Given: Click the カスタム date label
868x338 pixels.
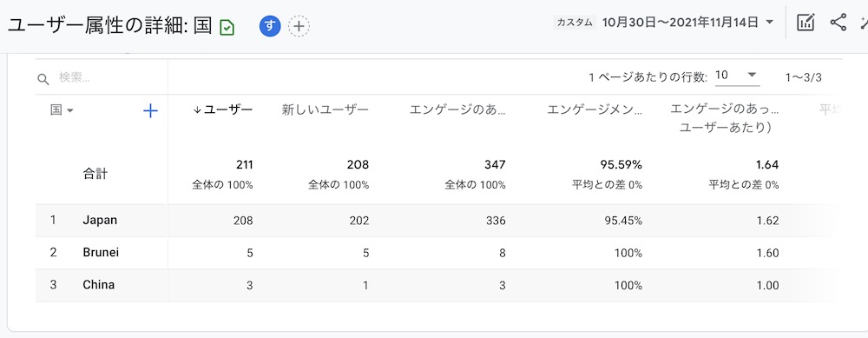Looking at the screenshot, I should (575, 23).
